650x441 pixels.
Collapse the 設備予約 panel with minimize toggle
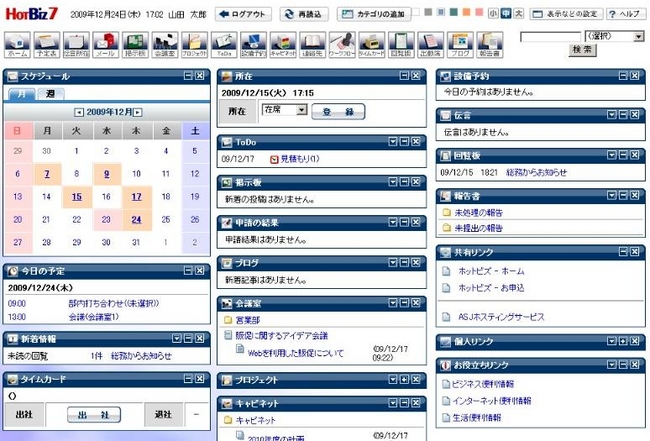623,75
